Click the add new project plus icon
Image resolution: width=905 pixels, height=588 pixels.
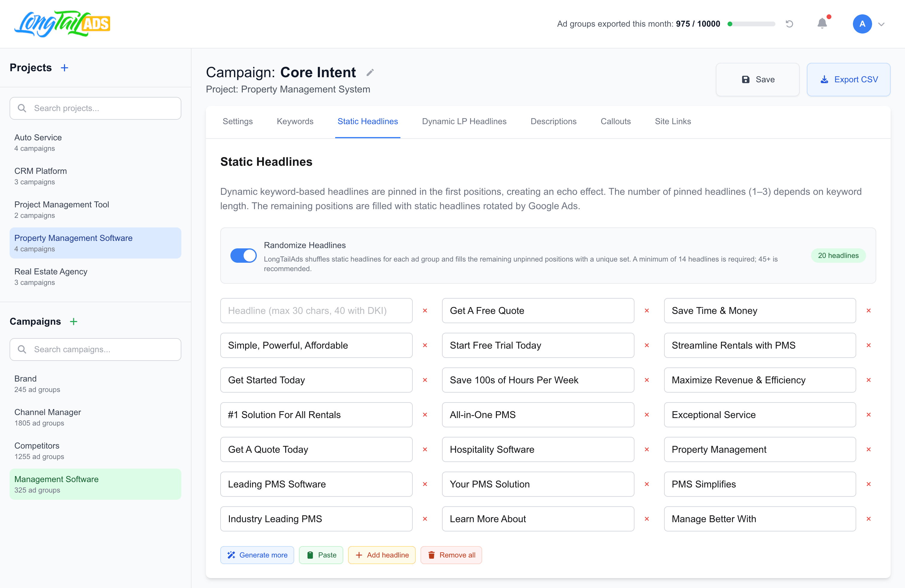point(65,68)
